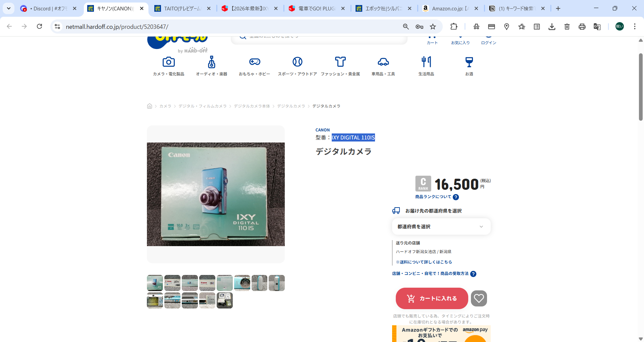
Task: Open the browser extensions puzzle icon
Action: (454, 26)
